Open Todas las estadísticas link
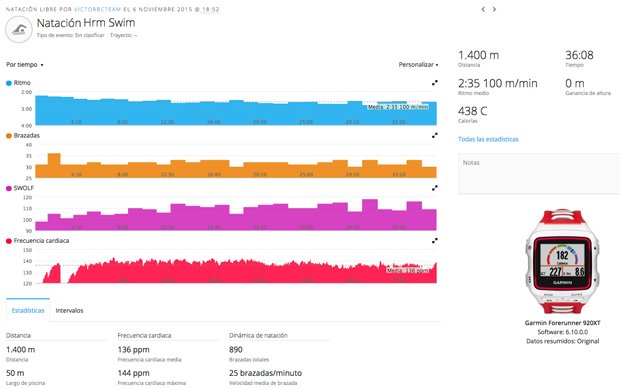 pyautogui.click(x=488, y=139)
